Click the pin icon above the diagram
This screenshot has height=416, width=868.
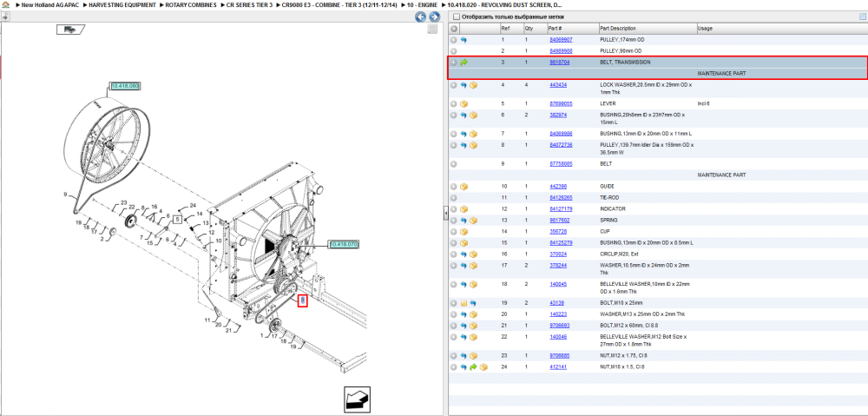(x=5, y=17)
